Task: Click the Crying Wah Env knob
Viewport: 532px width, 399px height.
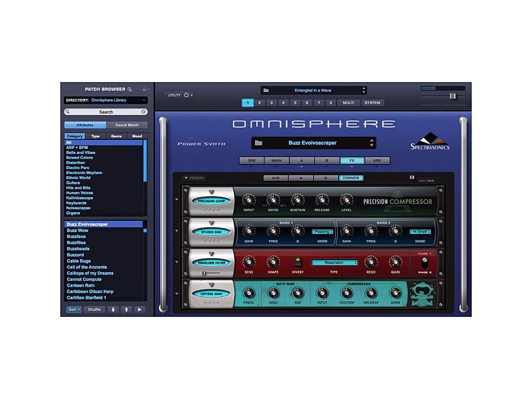Action: [x=298, y=292]
